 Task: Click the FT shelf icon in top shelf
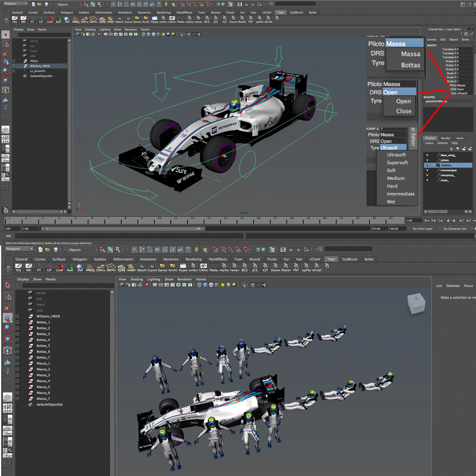[32, 19]
